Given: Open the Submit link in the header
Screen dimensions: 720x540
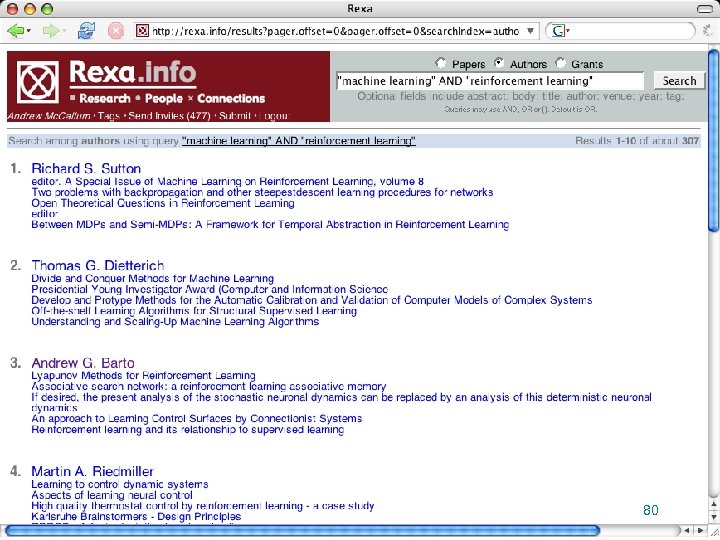Looking at the screenshot, I should pyautogui.click(x=235, y=116).
